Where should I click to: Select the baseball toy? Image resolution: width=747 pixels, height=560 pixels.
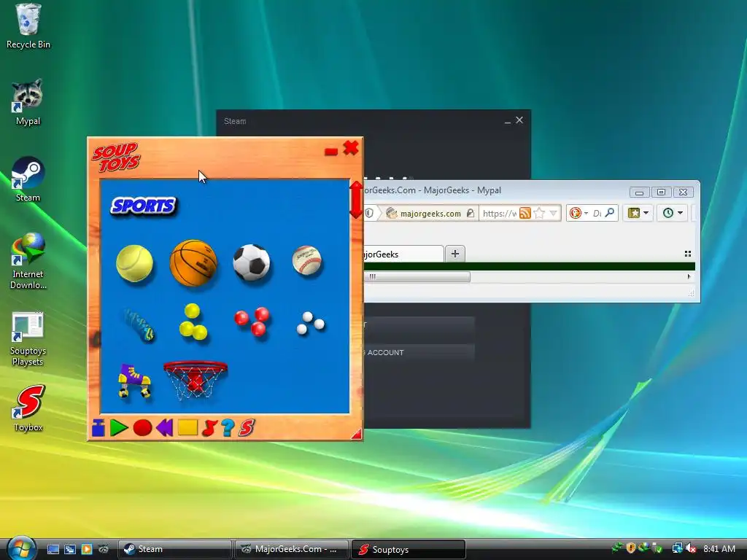coord(307,260)
